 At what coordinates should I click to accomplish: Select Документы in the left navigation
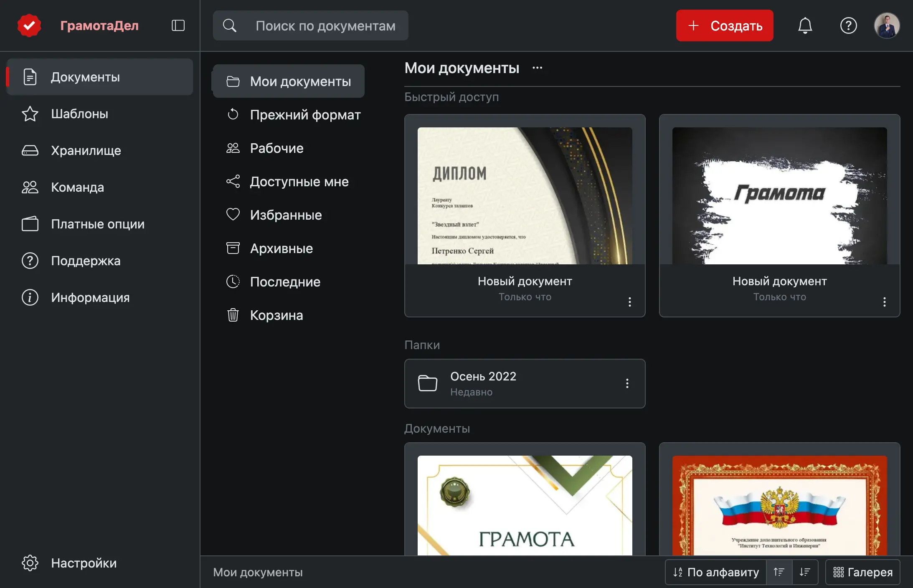(x=100, y=77)
